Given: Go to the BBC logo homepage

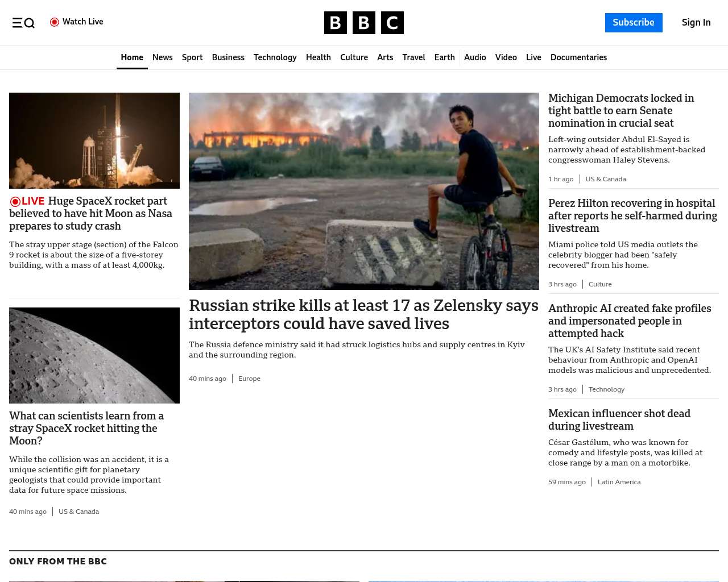Looking at the screenshot, I should 364,23.
